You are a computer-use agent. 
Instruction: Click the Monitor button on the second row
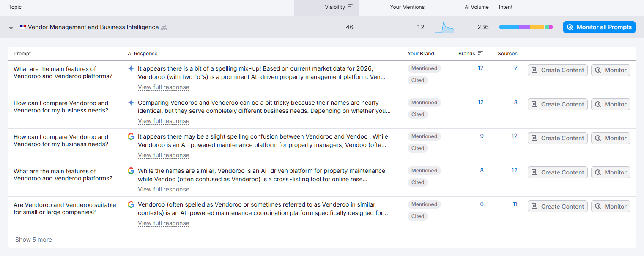pos(611,104)
